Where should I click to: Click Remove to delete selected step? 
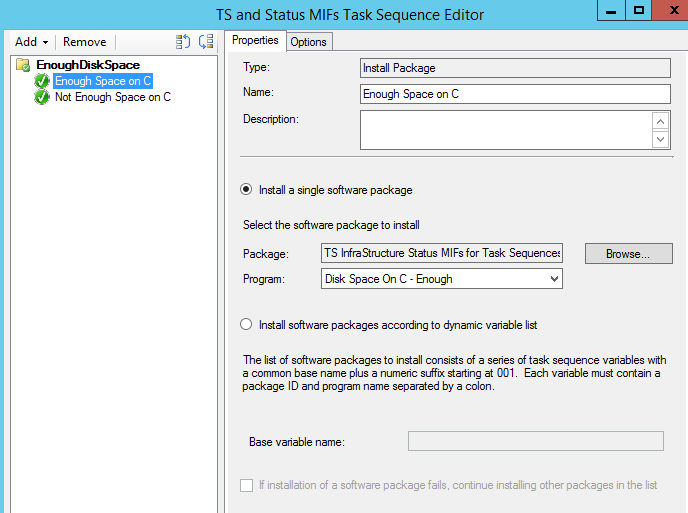click(85, 42)
